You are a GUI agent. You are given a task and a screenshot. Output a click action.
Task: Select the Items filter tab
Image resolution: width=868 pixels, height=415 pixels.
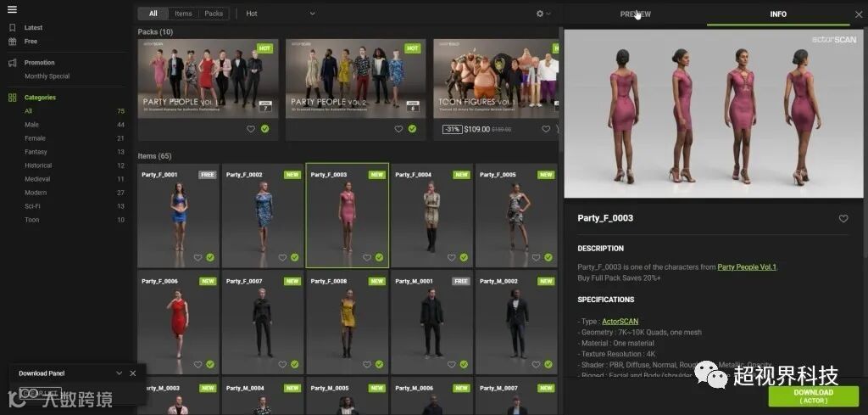tap(183, 14)
